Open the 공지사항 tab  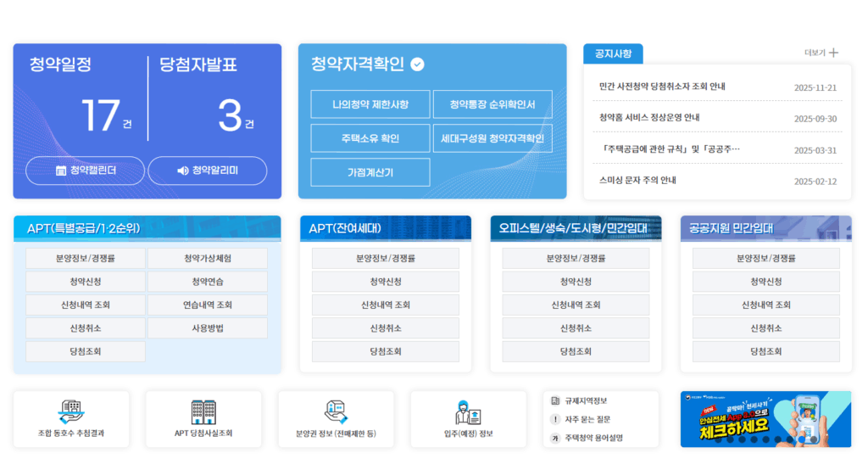click(613, 53)
